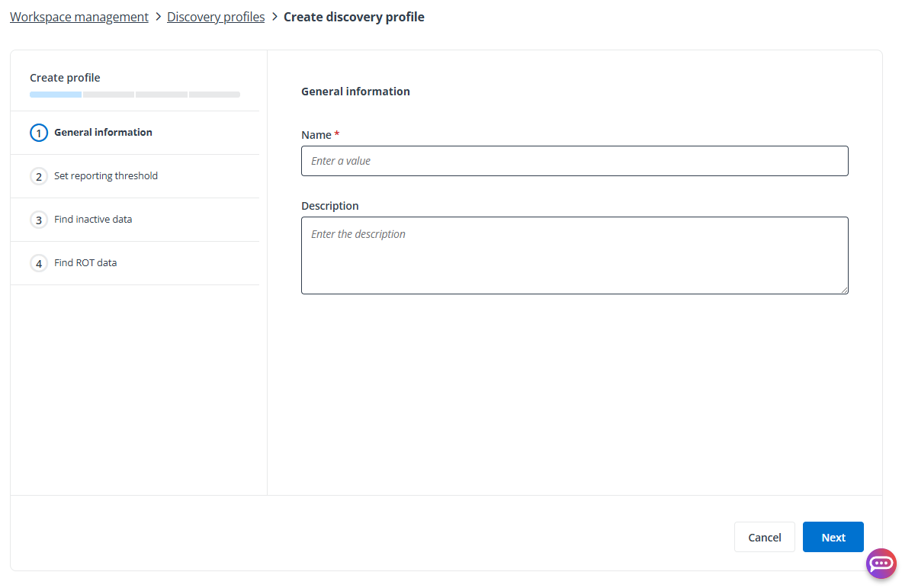
Task: Click a breadcrumb separator chevron icon
Action: (158, 16)
